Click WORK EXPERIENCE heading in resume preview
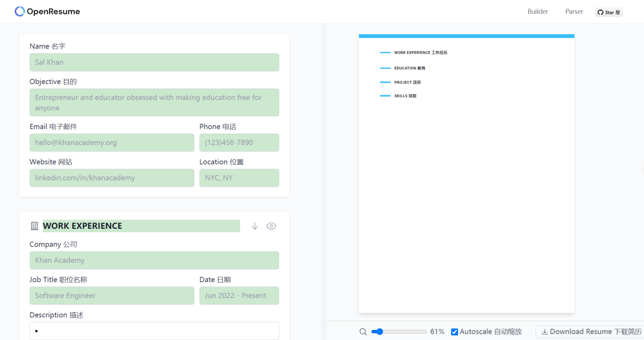The height and width of the screenshot is (340, 644). tap(420, 53)
